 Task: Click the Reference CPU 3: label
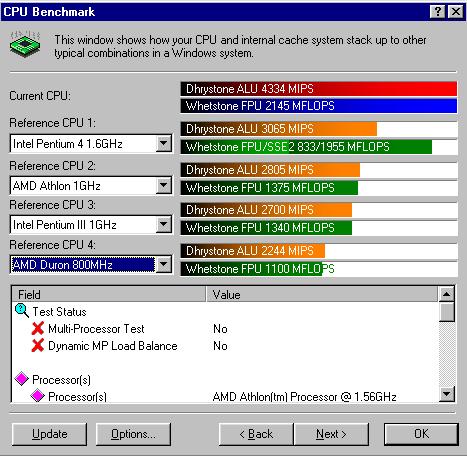[x=52, y=205]
